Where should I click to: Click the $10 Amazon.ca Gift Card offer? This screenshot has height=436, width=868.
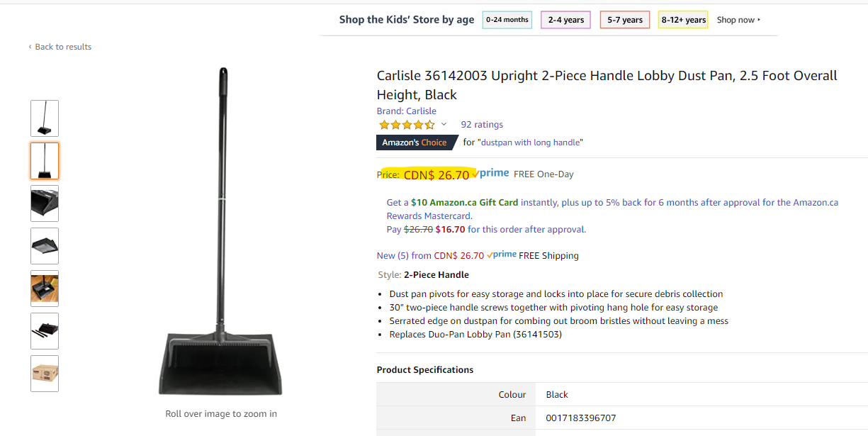click(464, 202)
